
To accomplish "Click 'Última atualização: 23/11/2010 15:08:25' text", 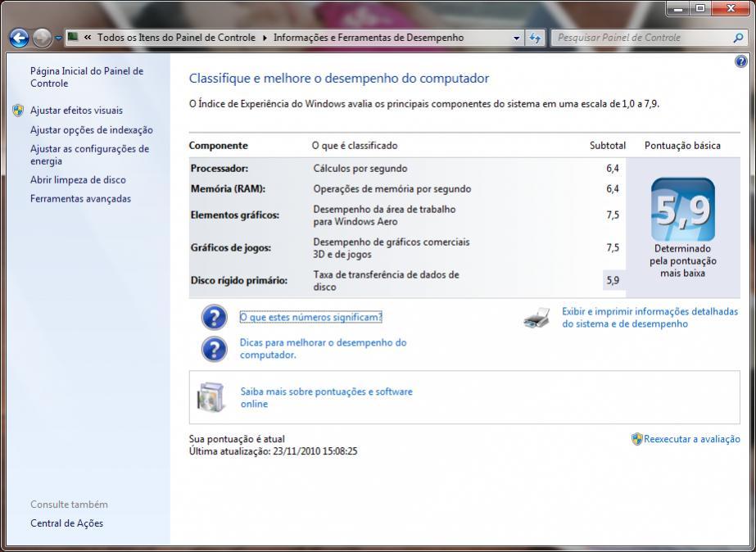I will pyautogui.click(x=273, y=452).
